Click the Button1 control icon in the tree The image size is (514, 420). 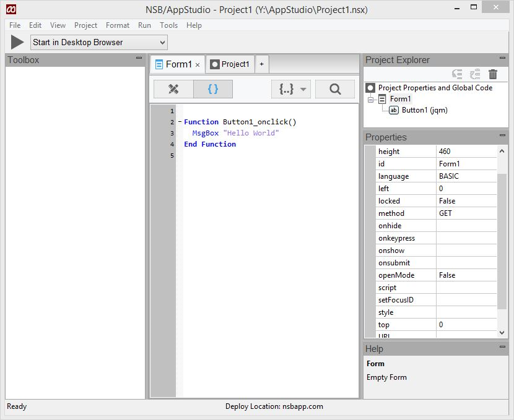(394, 110)
